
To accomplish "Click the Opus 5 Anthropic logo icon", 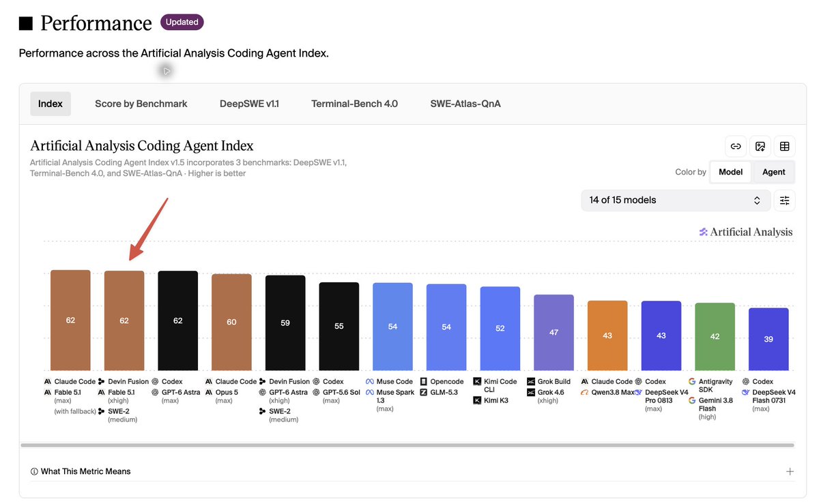I will coord(209,392).
